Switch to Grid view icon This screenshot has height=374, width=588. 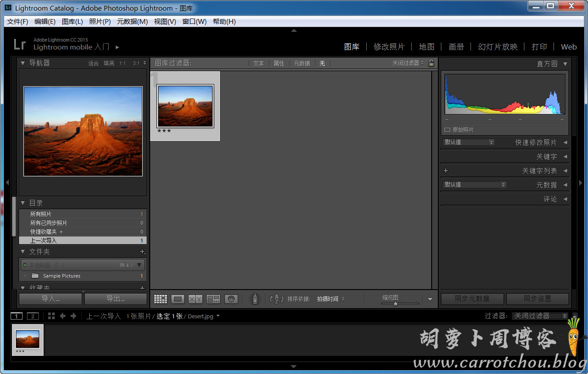(x=160, y=299)
